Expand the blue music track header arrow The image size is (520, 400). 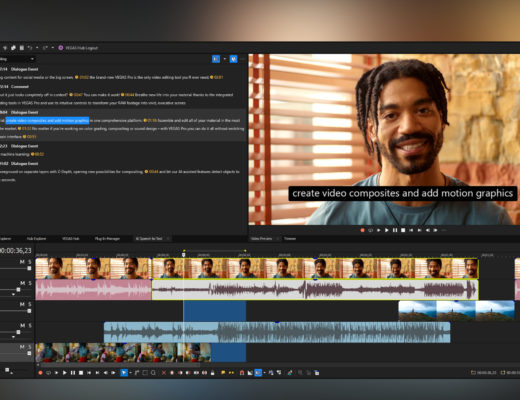(13, 337)
